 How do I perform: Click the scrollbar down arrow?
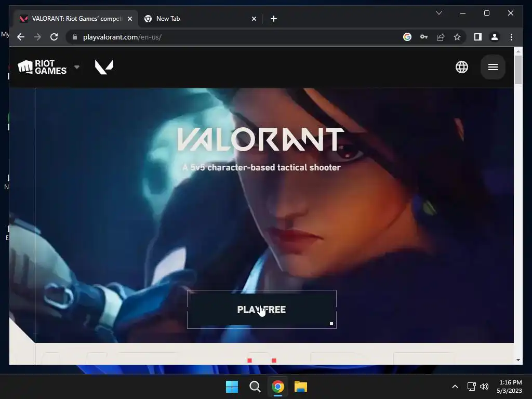(518, 360)
